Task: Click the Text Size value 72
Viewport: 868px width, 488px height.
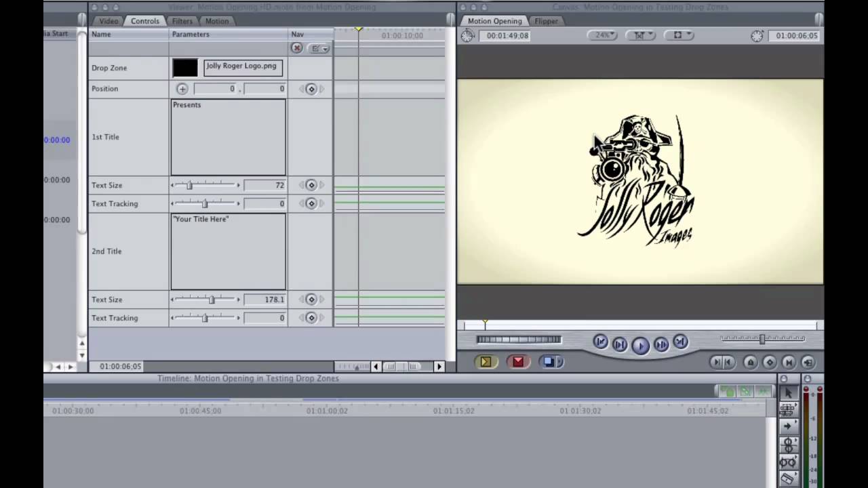Action: (264, 185)
